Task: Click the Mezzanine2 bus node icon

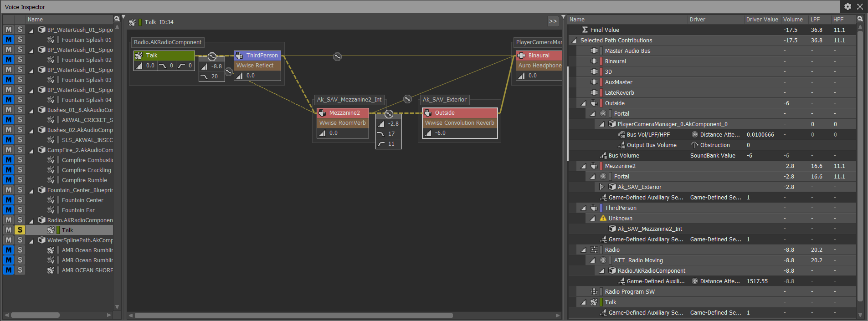Action: 322,113
